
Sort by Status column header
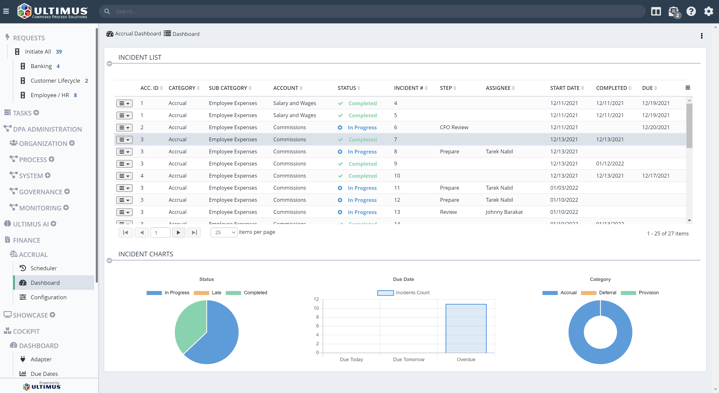(348, 88)
